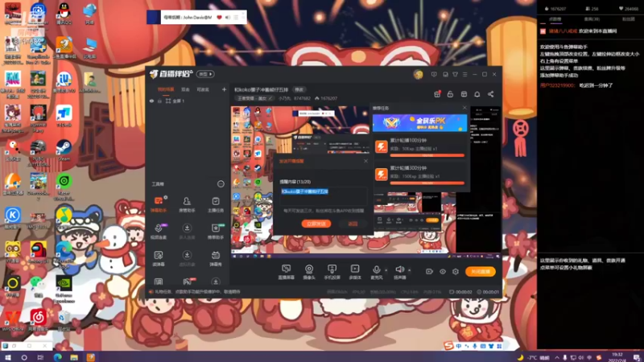Viewport: 644px width, 362px height.
Task: Click the reminder content text field
Action: tap(324, 195)
